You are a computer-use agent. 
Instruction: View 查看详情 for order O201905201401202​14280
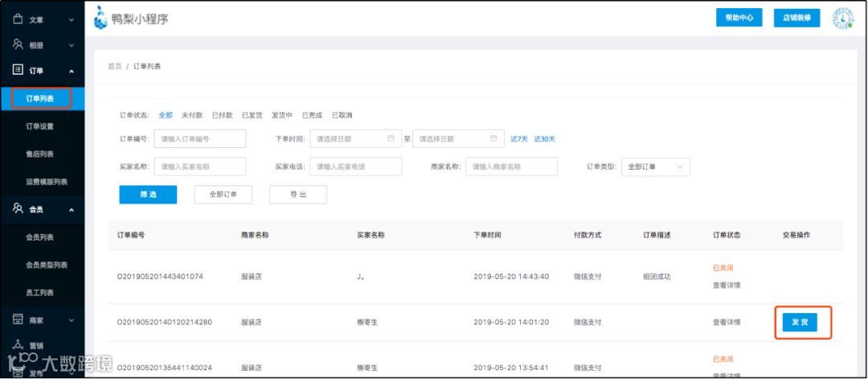(727, 322)
